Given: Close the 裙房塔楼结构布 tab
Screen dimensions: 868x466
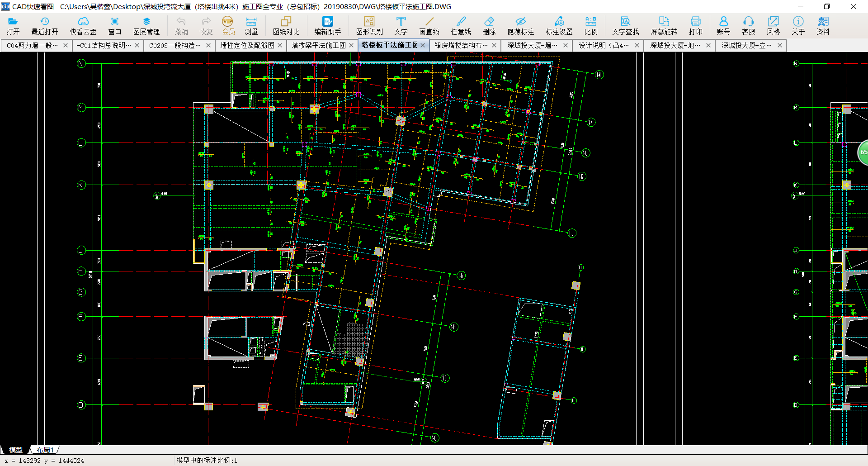Looking at the screenshot, I should click(494, 45).
